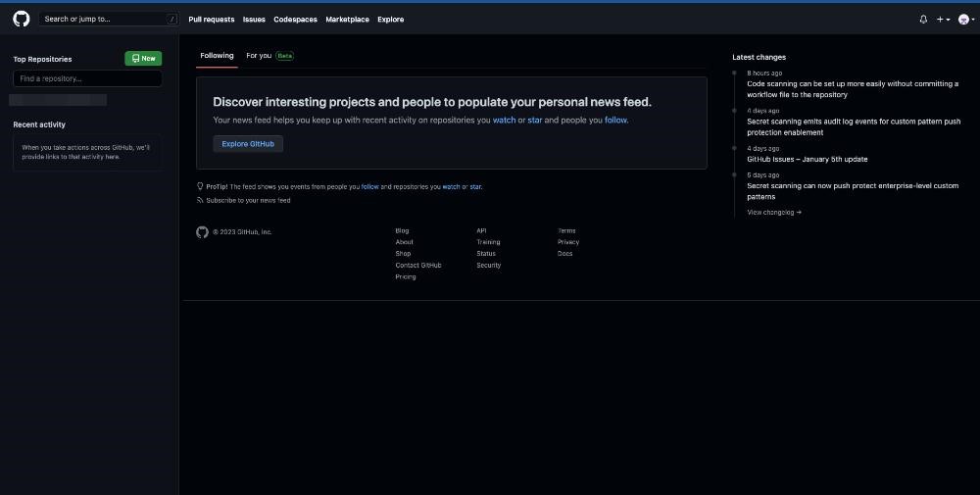980x495 pixels.
Task: Open the Security footer link
Action: tap(488, 265)
